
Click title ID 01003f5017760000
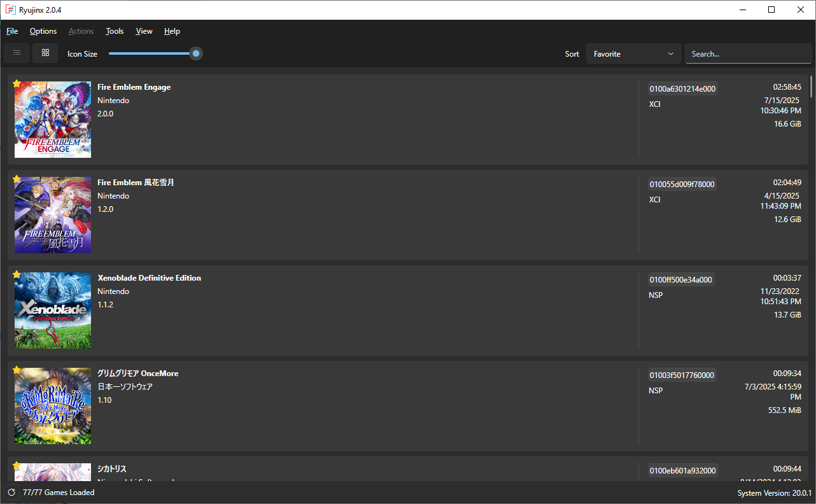[x=682, y=375]
